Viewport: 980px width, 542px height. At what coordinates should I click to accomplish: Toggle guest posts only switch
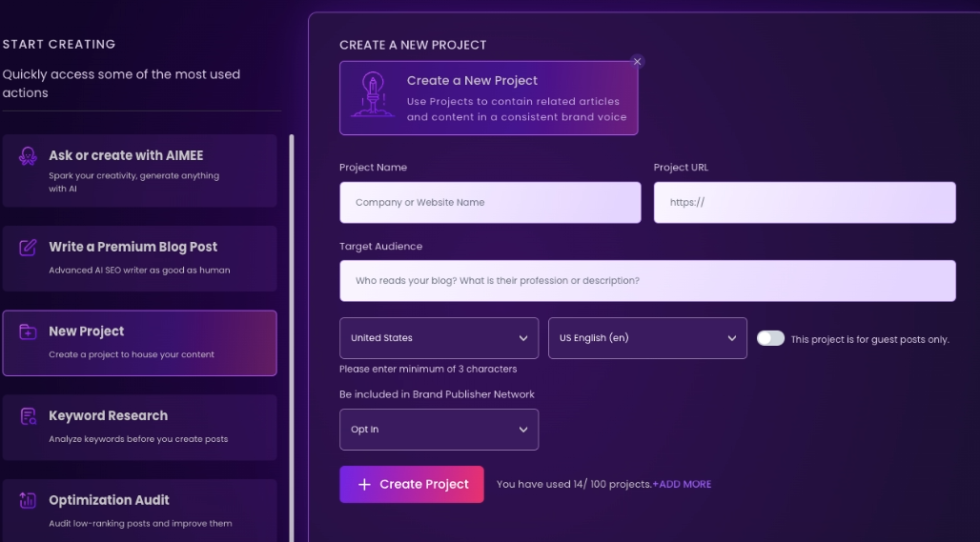[x=770, y=338]
